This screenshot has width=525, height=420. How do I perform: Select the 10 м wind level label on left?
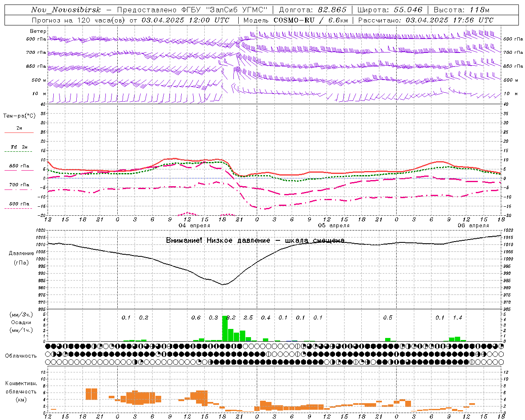click(39, 94)
